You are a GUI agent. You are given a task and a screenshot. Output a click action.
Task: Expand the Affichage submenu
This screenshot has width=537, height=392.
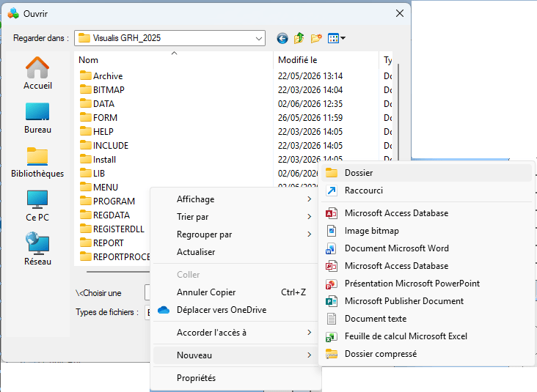(236, 199)
